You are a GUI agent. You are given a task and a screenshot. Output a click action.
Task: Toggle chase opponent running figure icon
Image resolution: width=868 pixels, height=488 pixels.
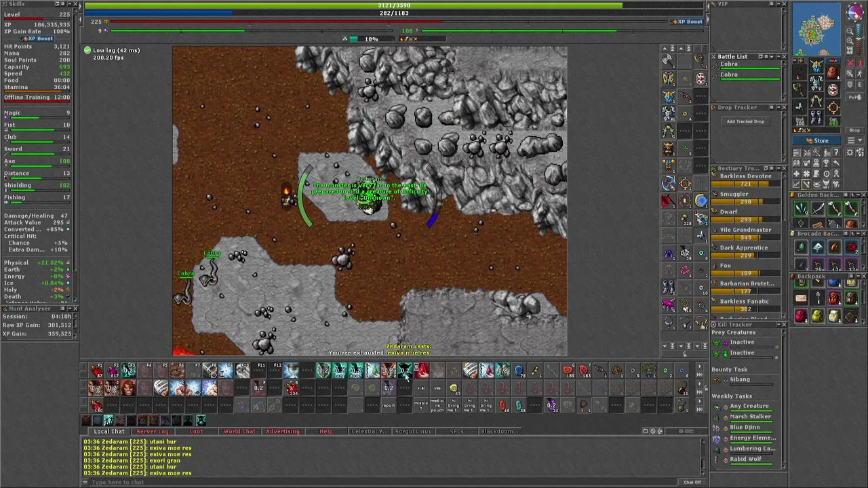click(860, 73)
